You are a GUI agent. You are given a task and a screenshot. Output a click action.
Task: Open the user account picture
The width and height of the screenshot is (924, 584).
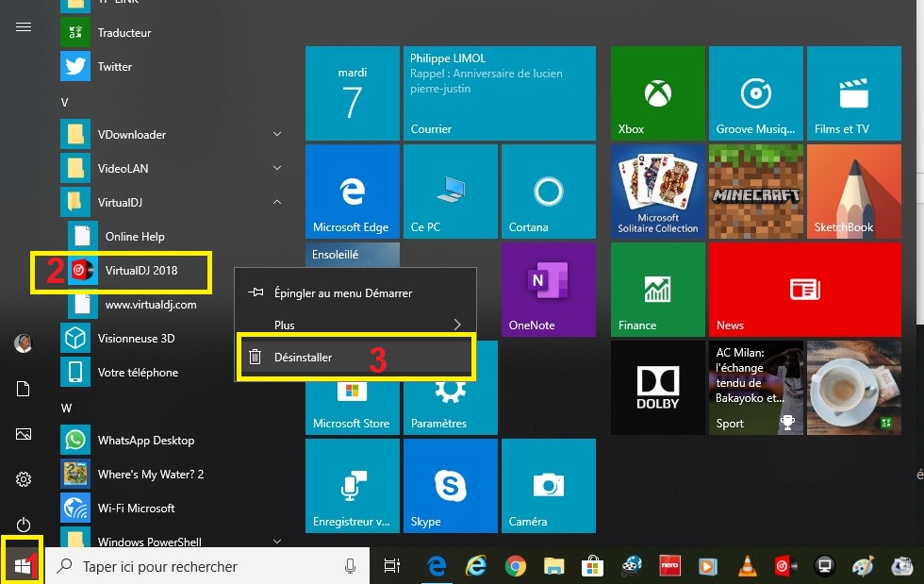[23, 342]
